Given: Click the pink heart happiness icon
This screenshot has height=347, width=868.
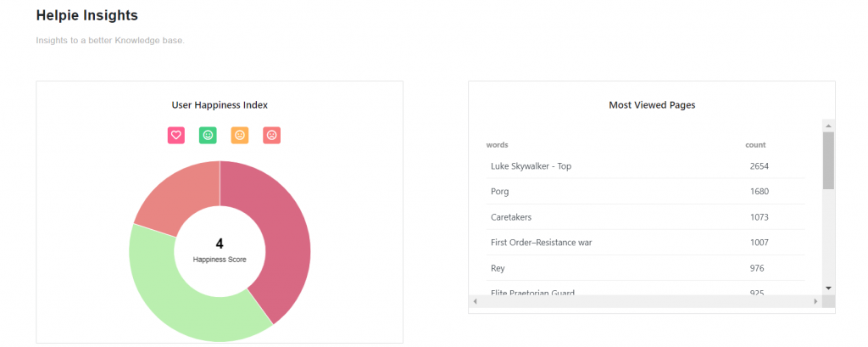Looking at the screenshot, I should [176, 135].
